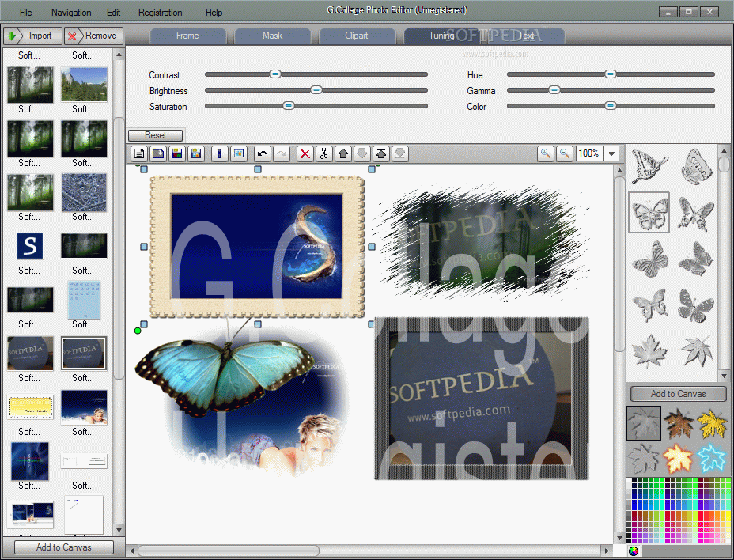
Task: Click the Reset tuning button
Action: [155, 135]
